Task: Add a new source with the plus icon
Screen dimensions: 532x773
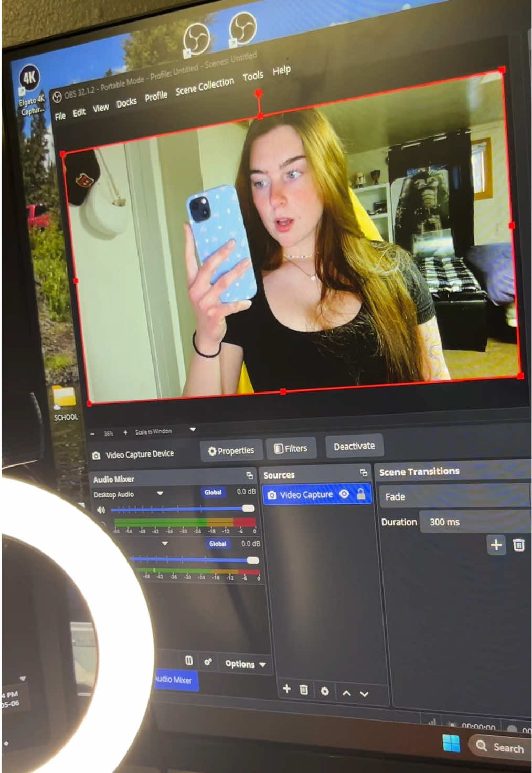Action: coord(286,689)
